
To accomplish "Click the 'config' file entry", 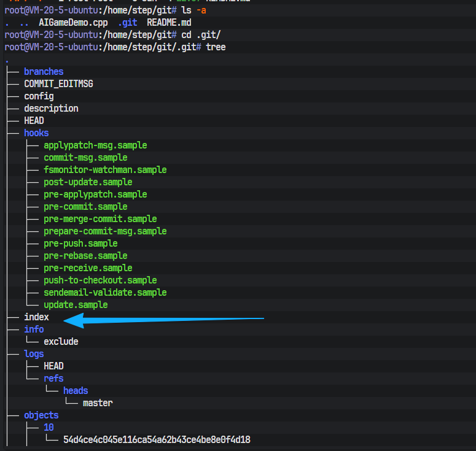I will click(39, 96).
